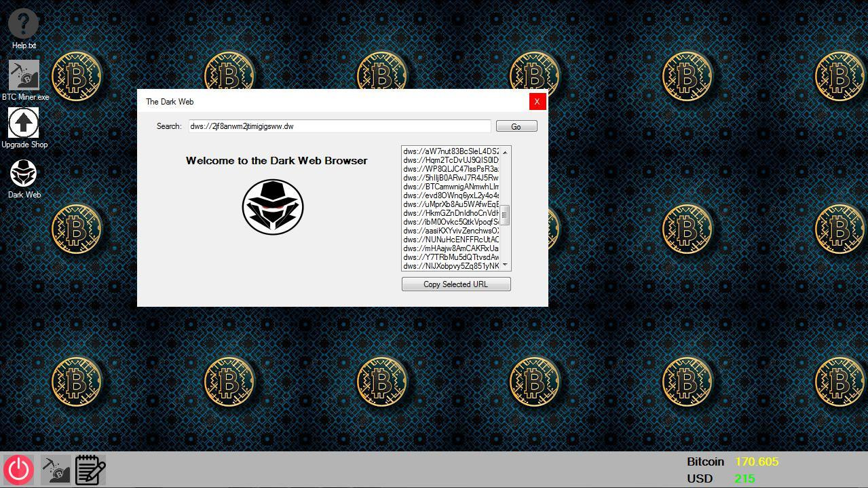Click the URL list scroll-up arrow

(x=505, y=152)
